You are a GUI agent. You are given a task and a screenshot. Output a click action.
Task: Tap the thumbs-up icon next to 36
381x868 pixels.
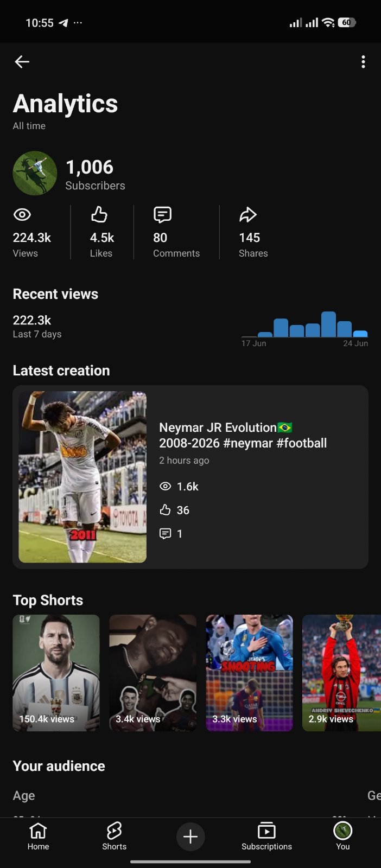166,509
